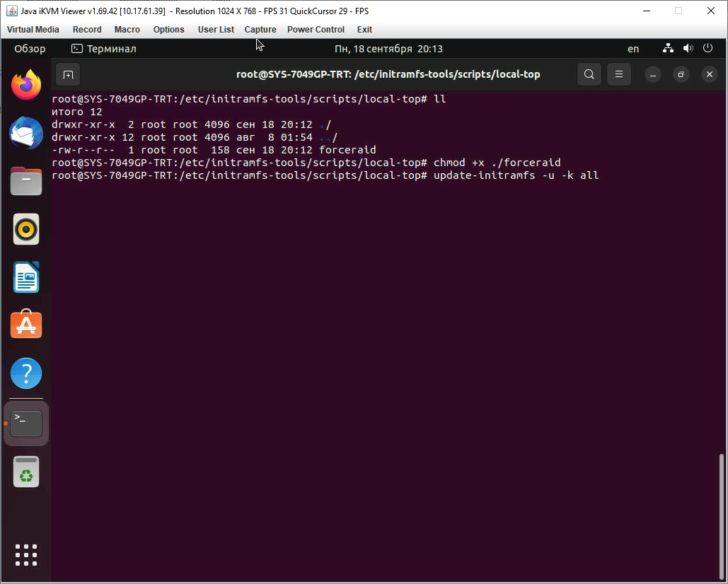Viewport: 728px width, 584px height.
Task: Click the Java icon in iKVM title bar
Action: coord(11,11)
